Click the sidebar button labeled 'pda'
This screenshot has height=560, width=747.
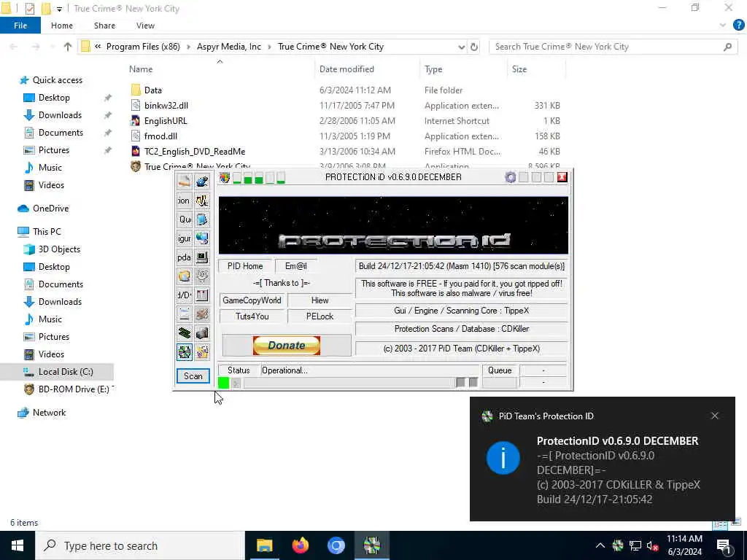click(185, 257)
